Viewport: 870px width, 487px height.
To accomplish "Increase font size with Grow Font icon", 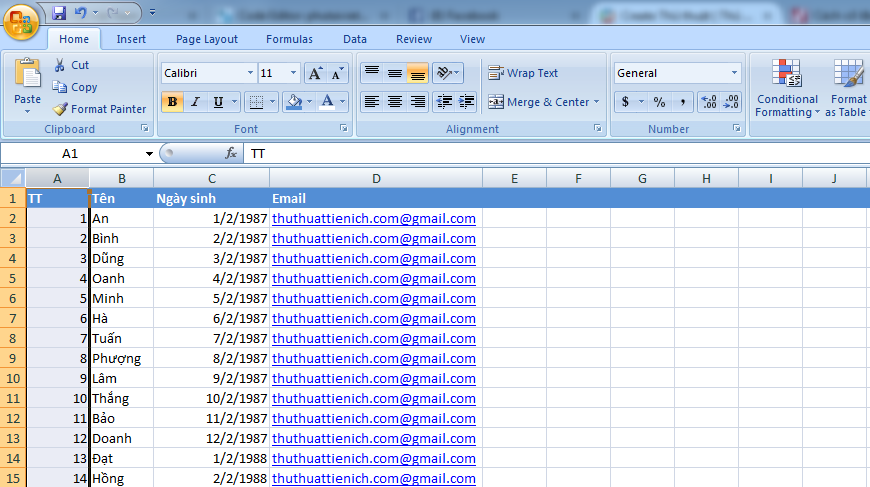I will point(315,73).
